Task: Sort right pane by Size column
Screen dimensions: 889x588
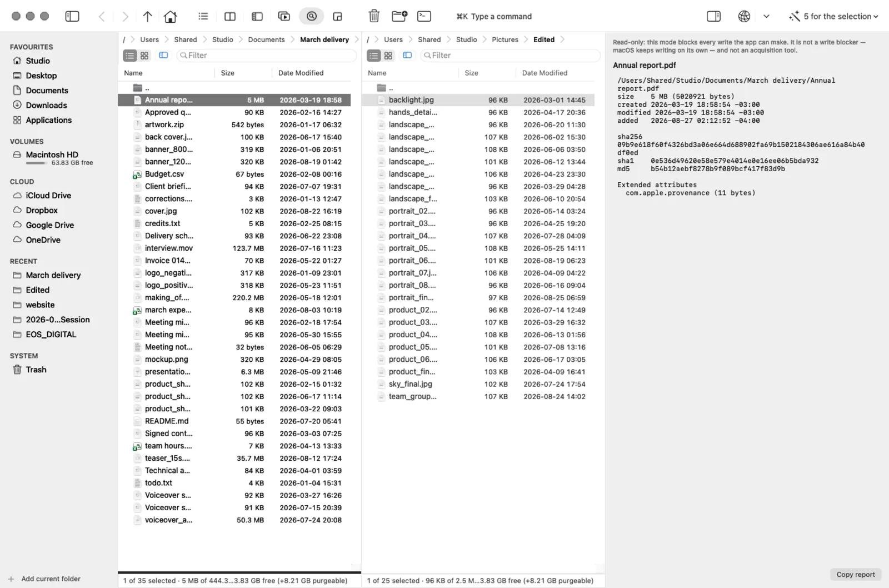Action: pyautogui.click(x=471, y=73)
